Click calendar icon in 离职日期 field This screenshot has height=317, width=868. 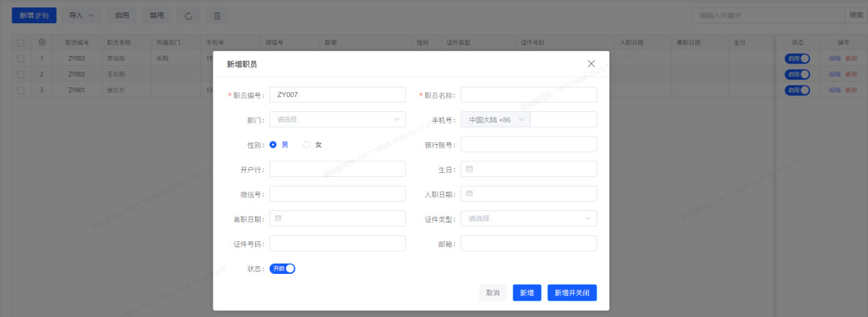[278, 218]
